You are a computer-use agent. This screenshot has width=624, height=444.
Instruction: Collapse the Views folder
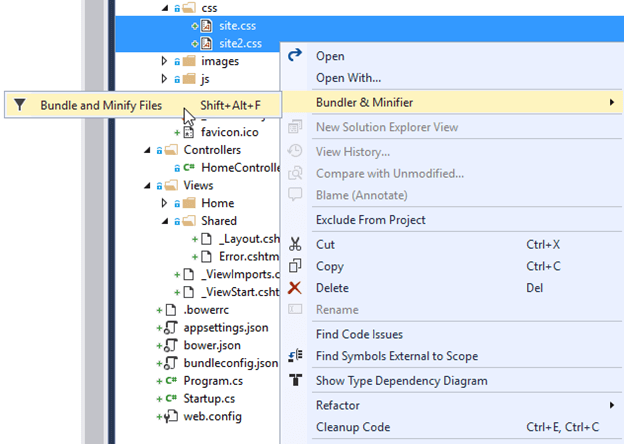148,185
